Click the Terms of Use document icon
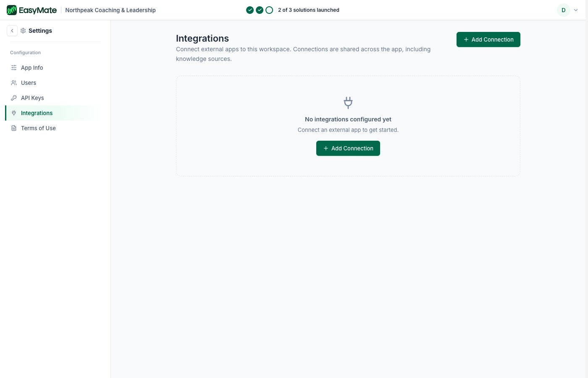The height and width of the screenshot is (378, 588). click(x=14, y=128)
